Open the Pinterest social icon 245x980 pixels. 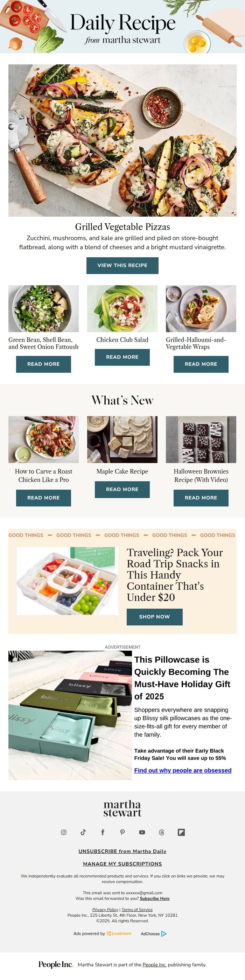(122, 832)
